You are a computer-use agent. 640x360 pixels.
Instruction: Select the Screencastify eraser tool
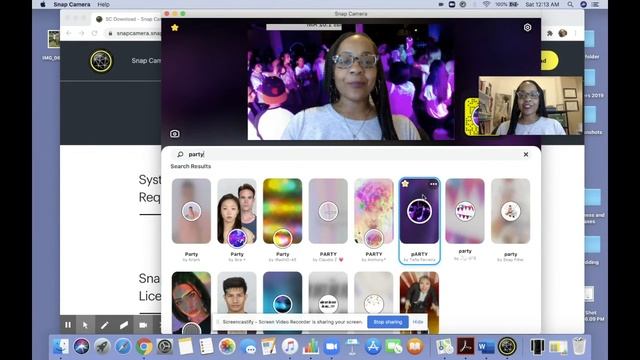coord(124,325)
